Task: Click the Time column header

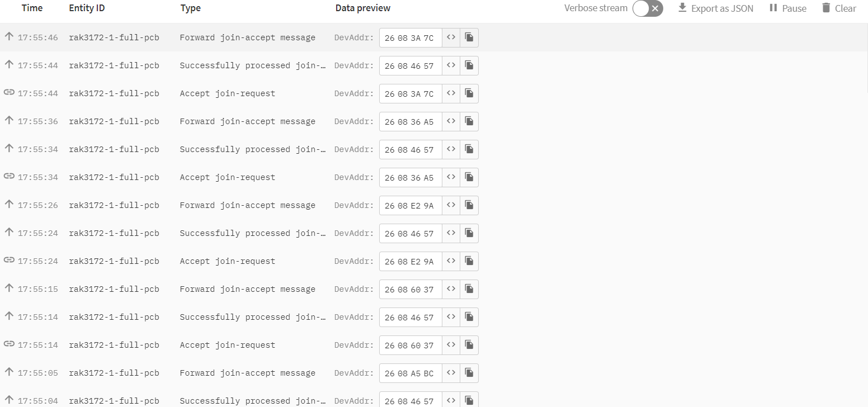Action: pyautogui.click(x=32, y=8)
